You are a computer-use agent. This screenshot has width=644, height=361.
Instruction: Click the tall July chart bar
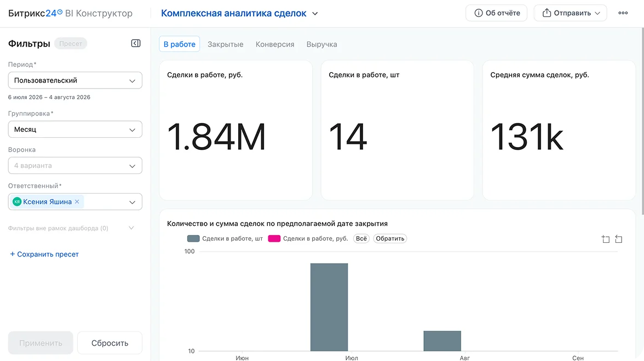[x=329, y=307]
